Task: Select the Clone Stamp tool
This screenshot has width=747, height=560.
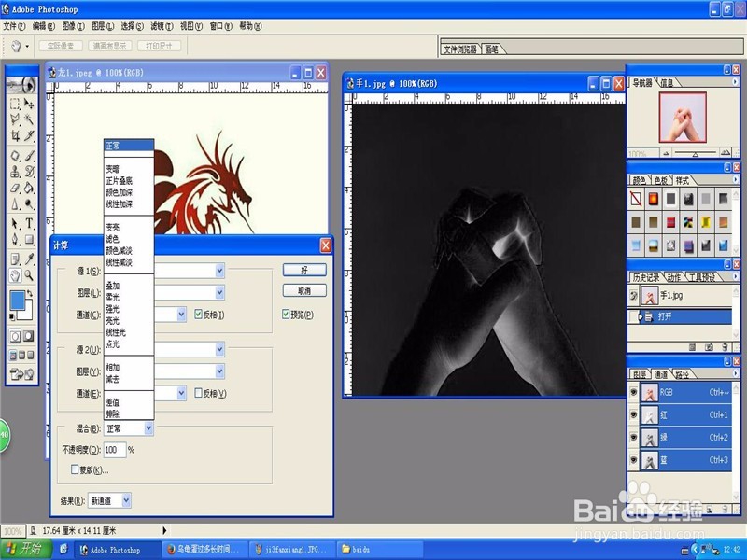Action: (15, 172)
